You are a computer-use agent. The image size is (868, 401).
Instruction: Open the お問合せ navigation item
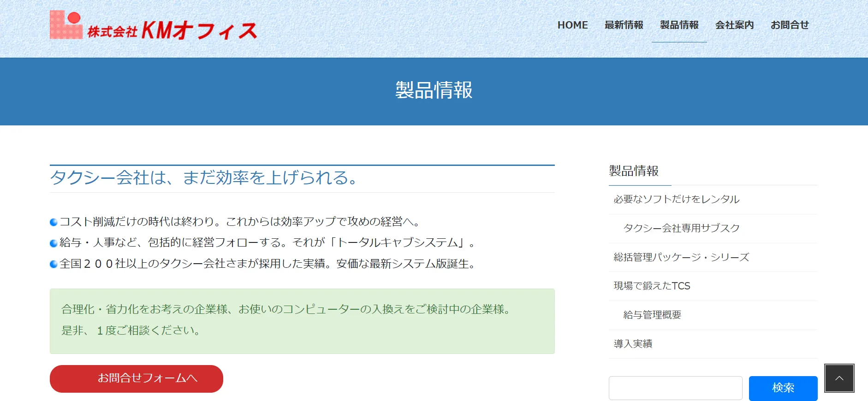(x=790, y=25)
